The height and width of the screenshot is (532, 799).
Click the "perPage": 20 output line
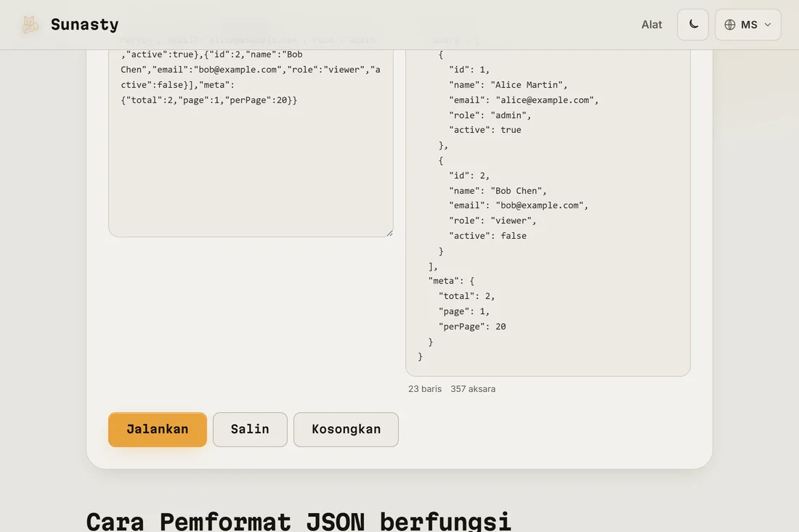[x=472, y=327]
